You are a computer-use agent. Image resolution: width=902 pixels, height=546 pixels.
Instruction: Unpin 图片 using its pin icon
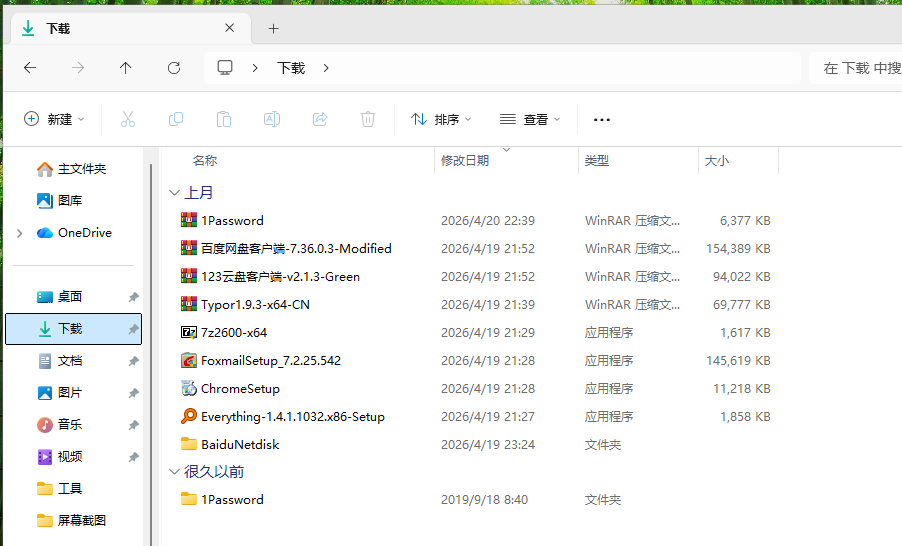click(133, 393)
